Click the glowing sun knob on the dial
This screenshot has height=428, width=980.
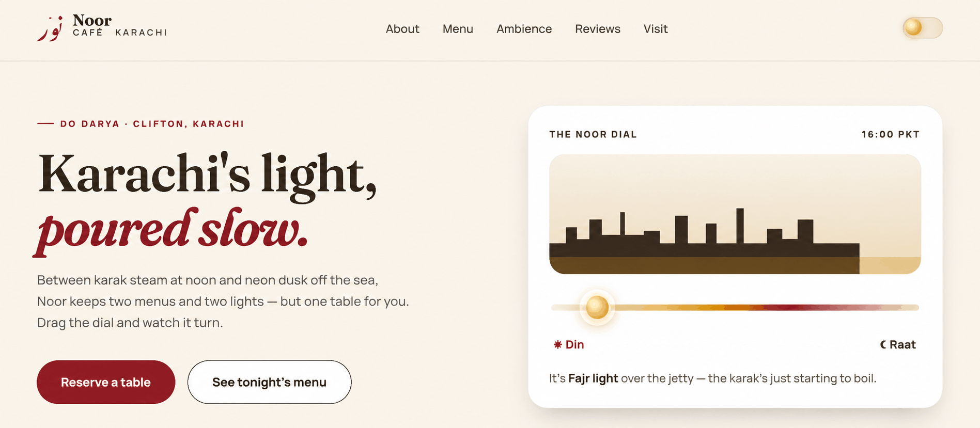click(597, 307)
